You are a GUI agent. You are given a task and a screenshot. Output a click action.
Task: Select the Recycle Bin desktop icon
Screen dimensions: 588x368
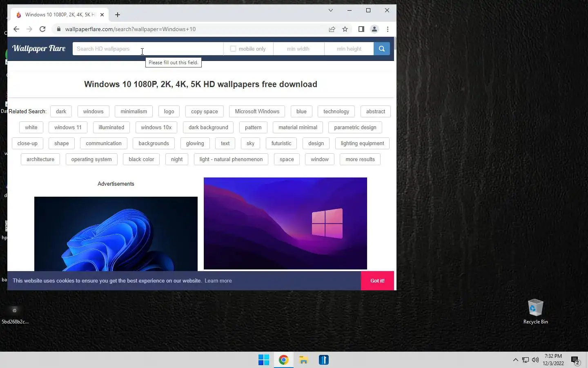click(x=535, y=312)
